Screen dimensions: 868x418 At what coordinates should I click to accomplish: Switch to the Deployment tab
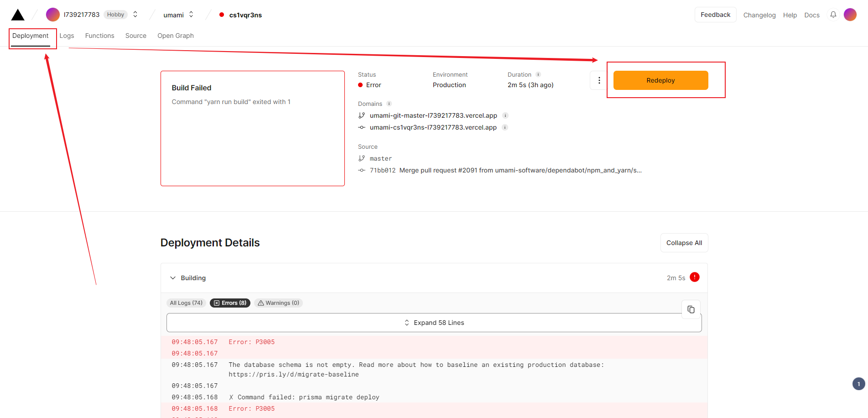[x=30, y=36]
